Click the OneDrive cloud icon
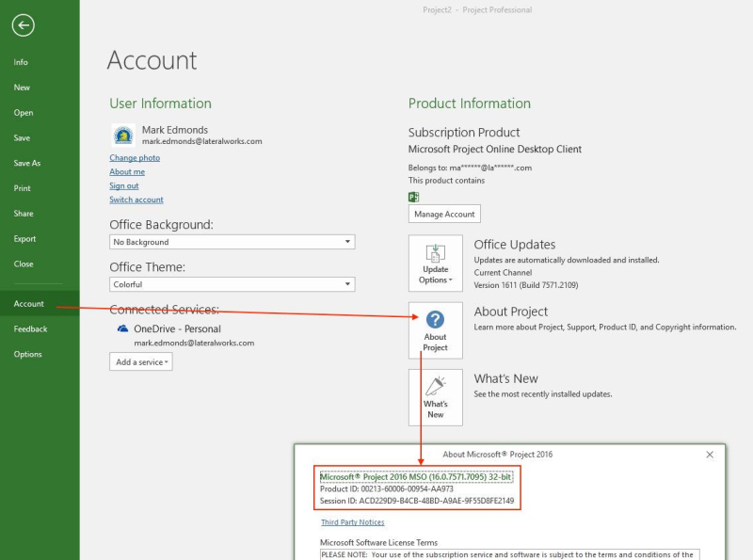753x560 pixels. coord(123,328)
